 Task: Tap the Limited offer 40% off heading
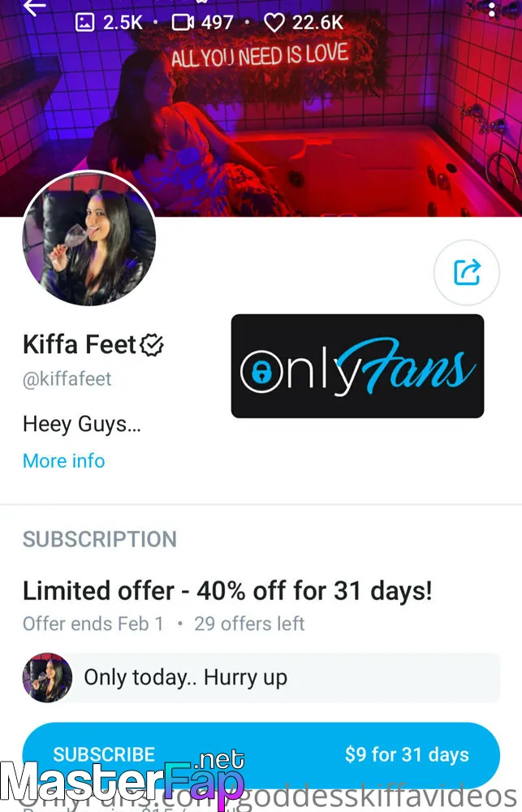[x=227, y=590]
